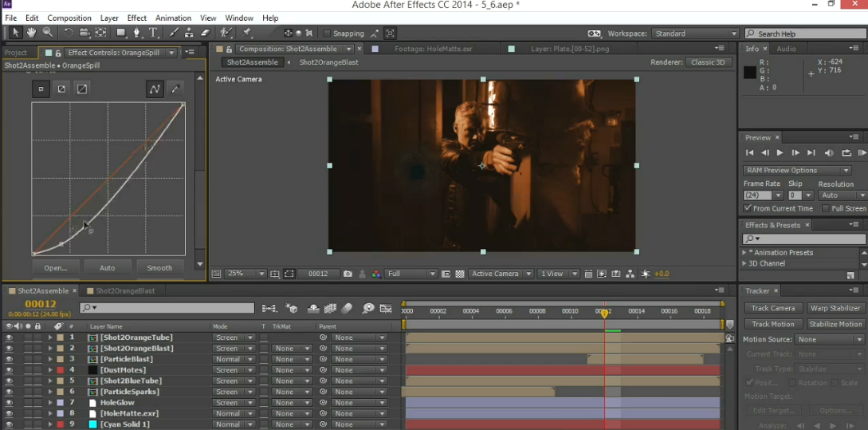
Task: Select the Hand tool
Action: tap(32, 33)
